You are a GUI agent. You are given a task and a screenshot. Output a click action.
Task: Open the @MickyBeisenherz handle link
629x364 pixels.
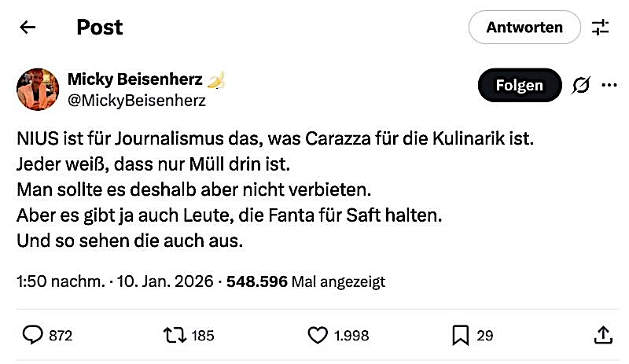[x=137, y=101]
